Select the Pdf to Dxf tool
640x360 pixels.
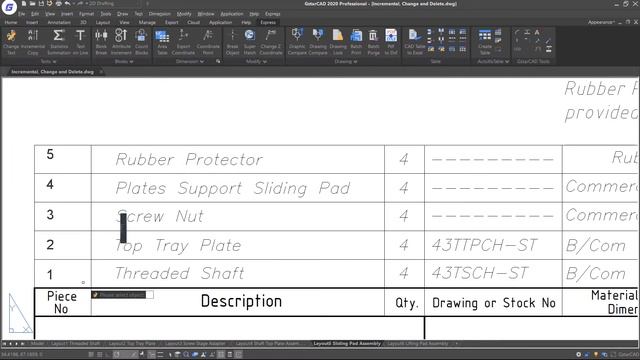point(391,42)
